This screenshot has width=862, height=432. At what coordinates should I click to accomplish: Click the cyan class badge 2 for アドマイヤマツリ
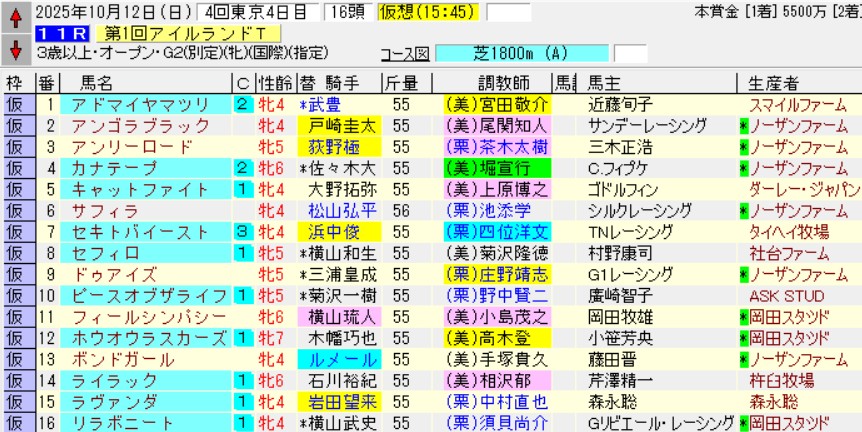tap(243, 105)
